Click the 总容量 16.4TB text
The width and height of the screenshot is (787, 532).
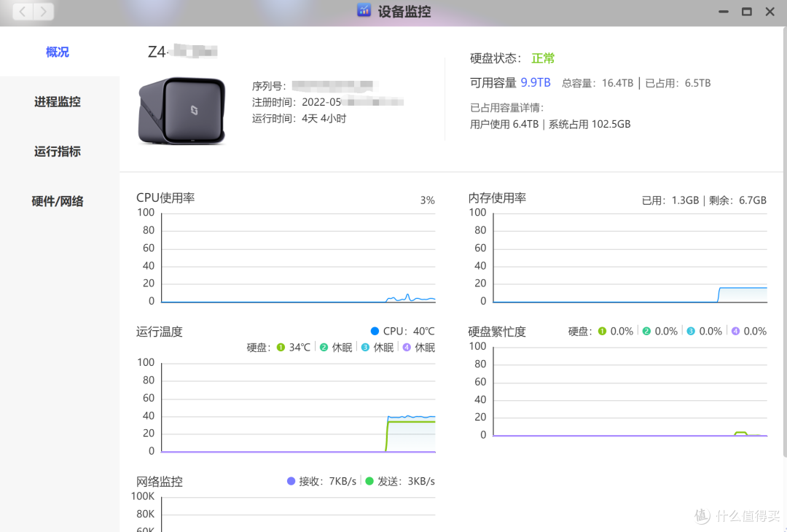click(598, 83)
